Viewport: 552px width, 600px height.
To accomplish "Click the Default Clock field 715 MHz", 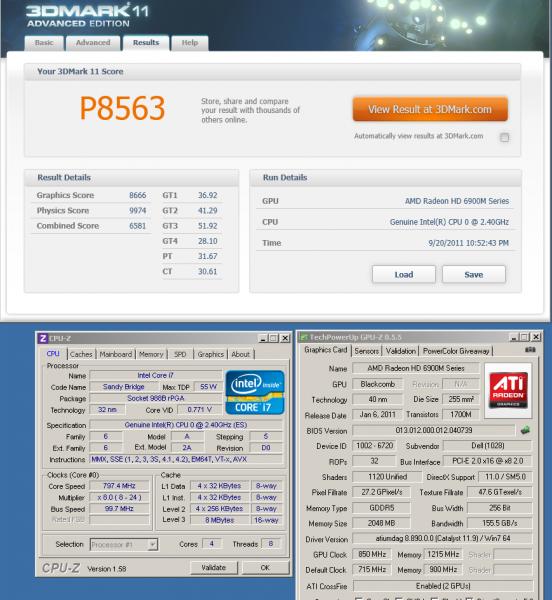I will click(372, 570).
